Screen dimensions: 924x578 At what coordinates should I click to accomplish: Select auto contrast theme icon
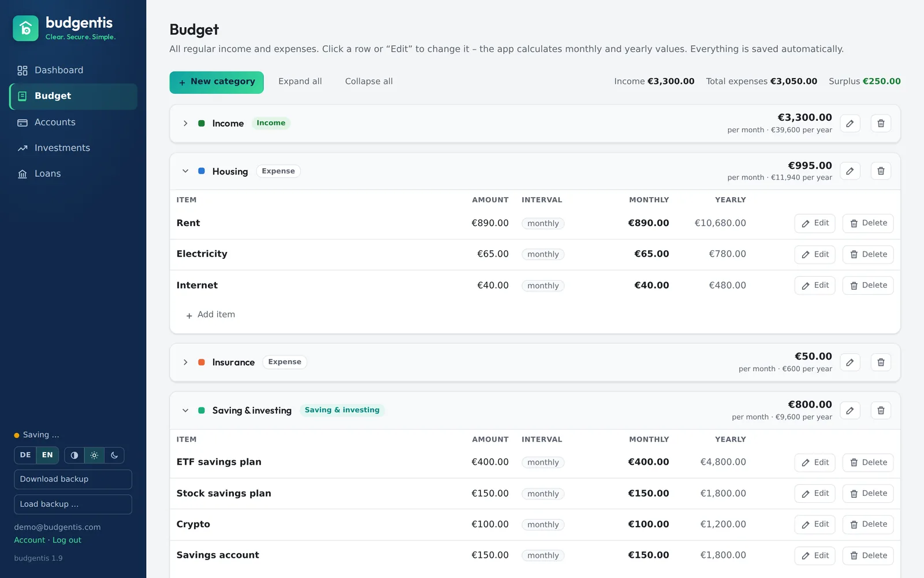[74, 455]
